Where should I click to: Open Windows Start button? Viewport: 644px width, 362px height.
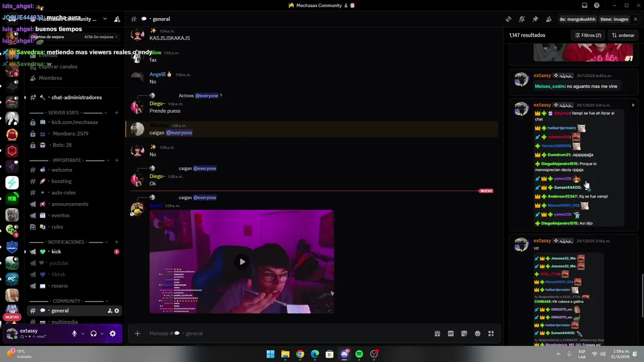[270, 354]
